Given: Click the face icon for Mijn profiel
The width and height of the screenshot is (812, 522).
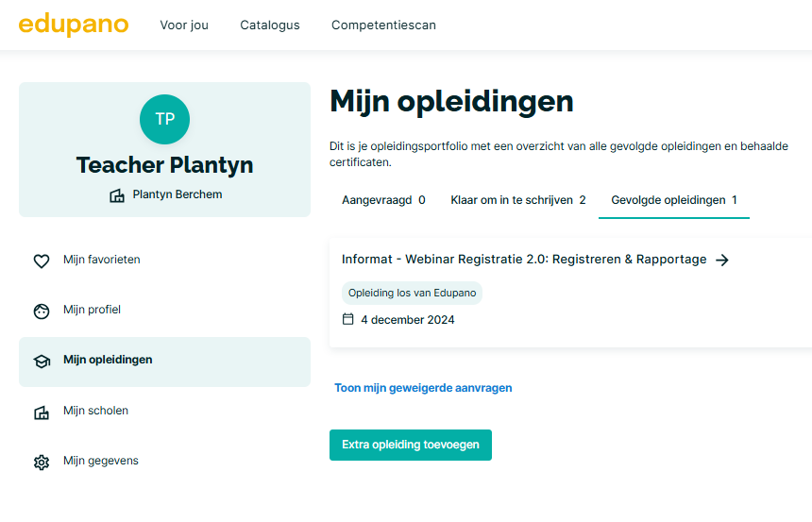Looking at the screenshot, I should pos(42,312).
